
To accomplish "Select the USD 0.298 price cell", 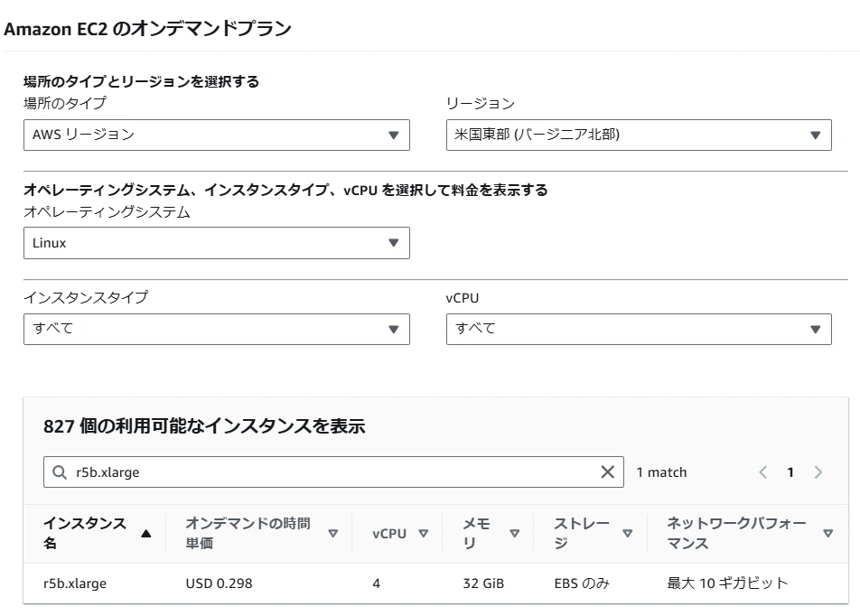I will pyautogui.click(x=219, y=583).
